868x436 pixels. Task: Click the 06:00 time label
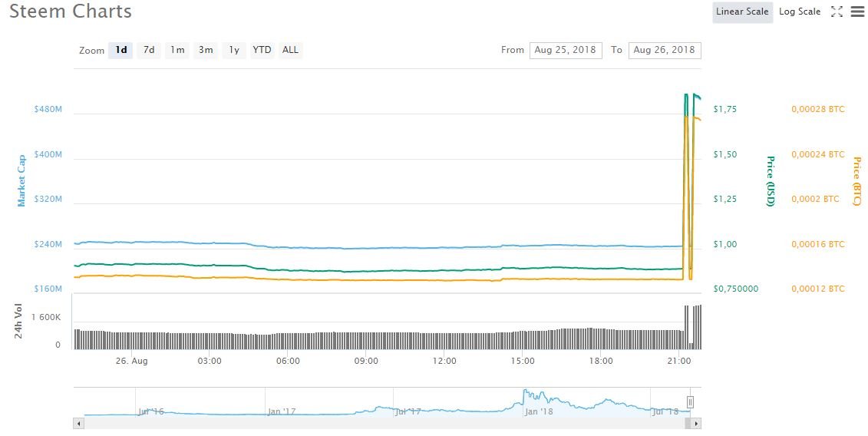coord(288,361)
